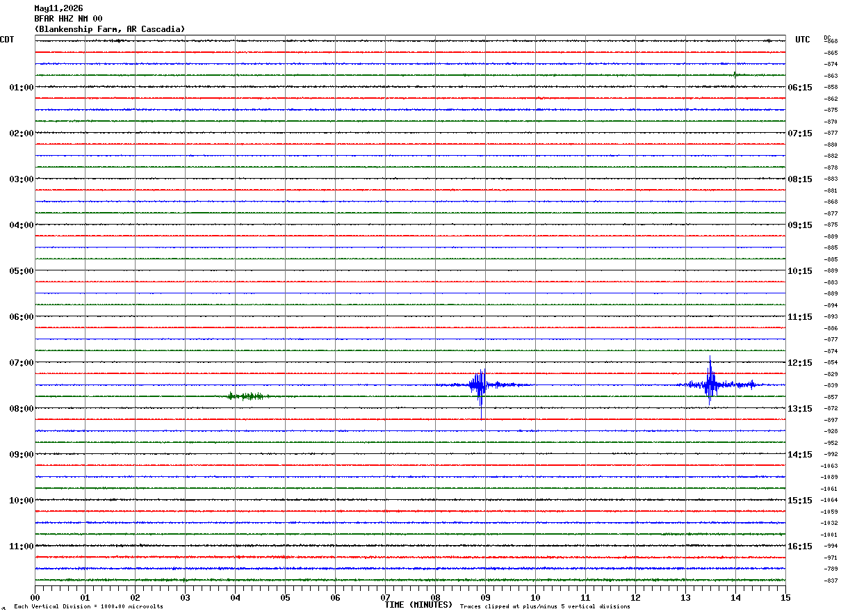The image size is (841, 616).
Task: Select the -1089 DC offset value
Action: 830,477
